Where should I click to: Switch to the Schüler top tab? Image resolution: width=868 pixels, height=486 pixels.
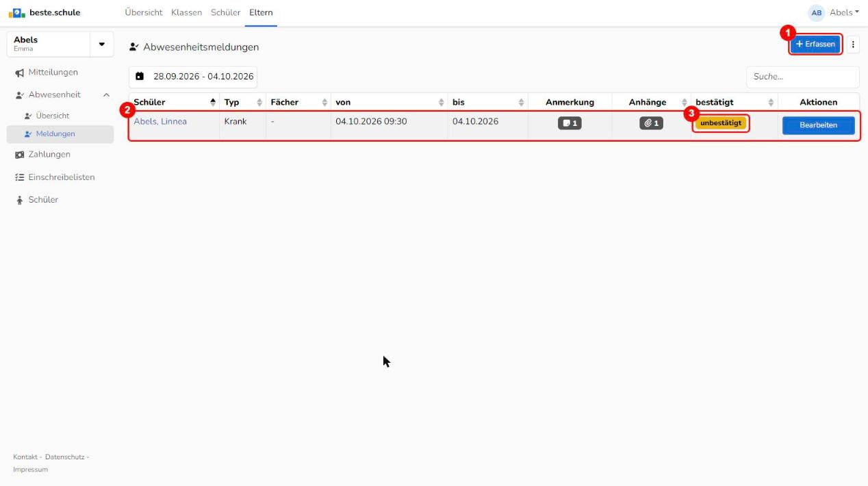(x=226, y=12)
